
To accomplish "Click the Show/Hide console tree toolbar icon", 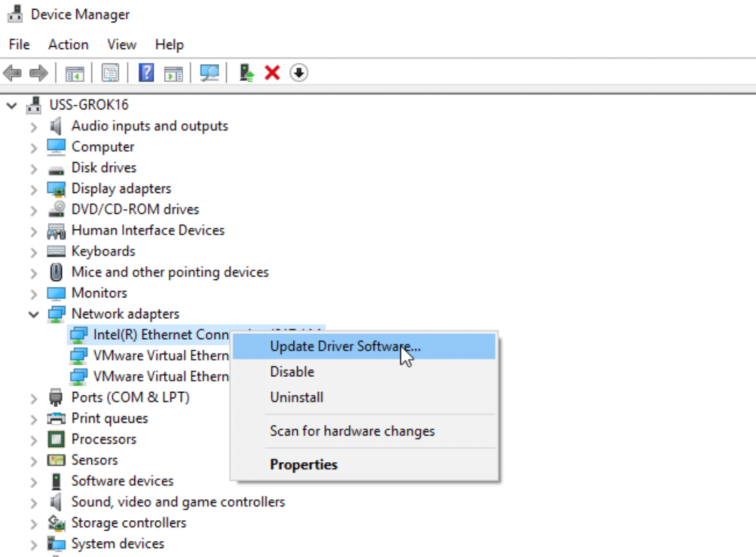I will [74, 72].
